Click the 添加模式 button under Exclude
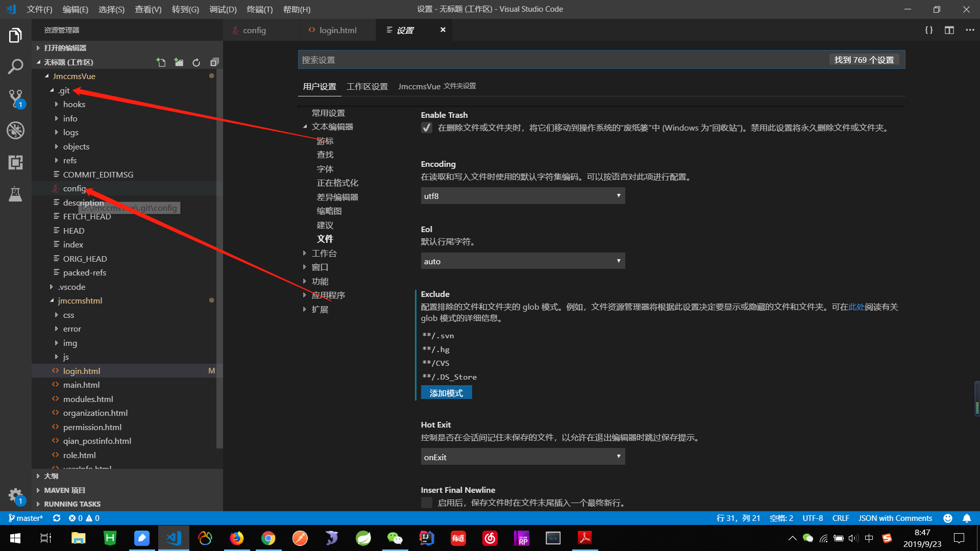Viewport: 980px width, 551px height. point(446,392)
